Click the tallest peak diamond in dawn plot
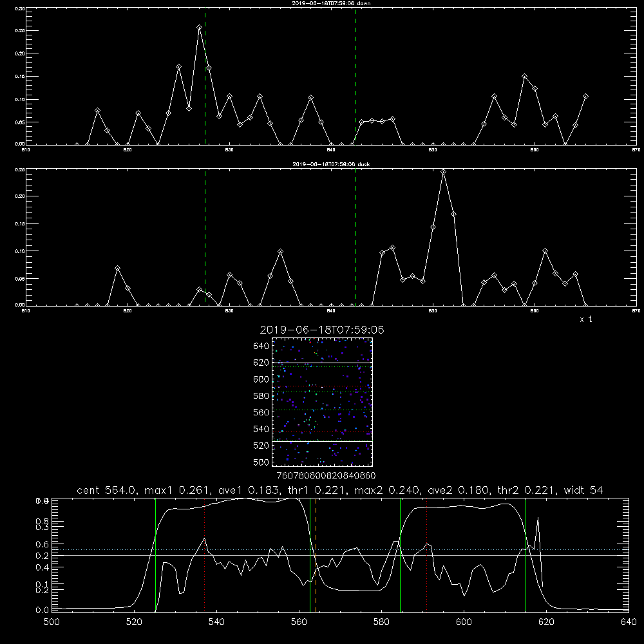The image size is (644, 644). [x=199, y=28]
